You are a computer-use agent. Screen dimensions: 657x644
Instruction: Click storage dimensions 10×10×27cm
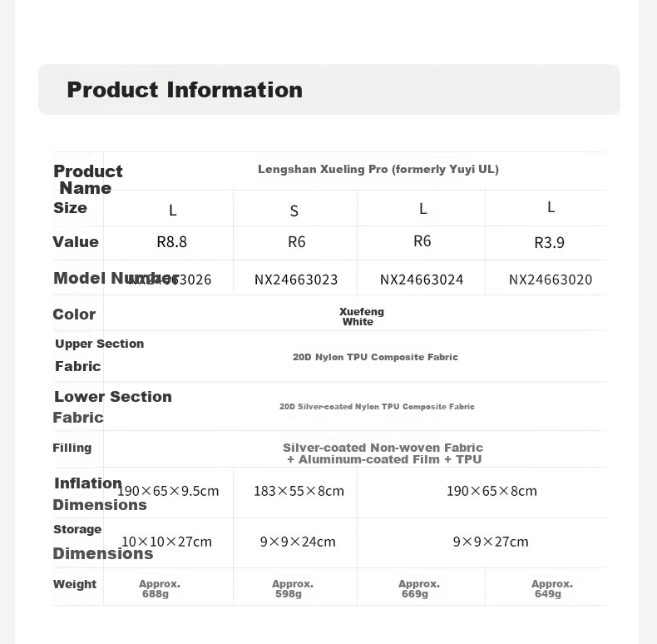click(166, 542)
